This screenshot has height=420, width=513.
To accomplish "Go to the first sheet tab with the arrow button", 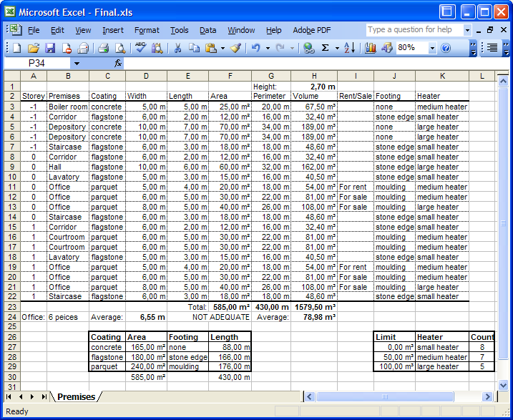I will click(x=9, y=397).
